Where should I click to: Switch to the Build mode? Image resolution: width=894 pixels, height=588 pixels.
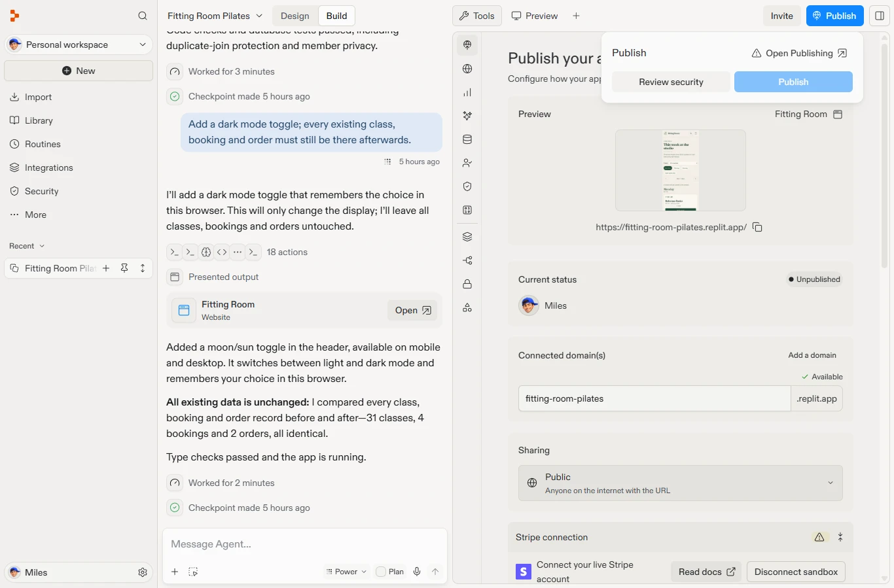[336, 16]
